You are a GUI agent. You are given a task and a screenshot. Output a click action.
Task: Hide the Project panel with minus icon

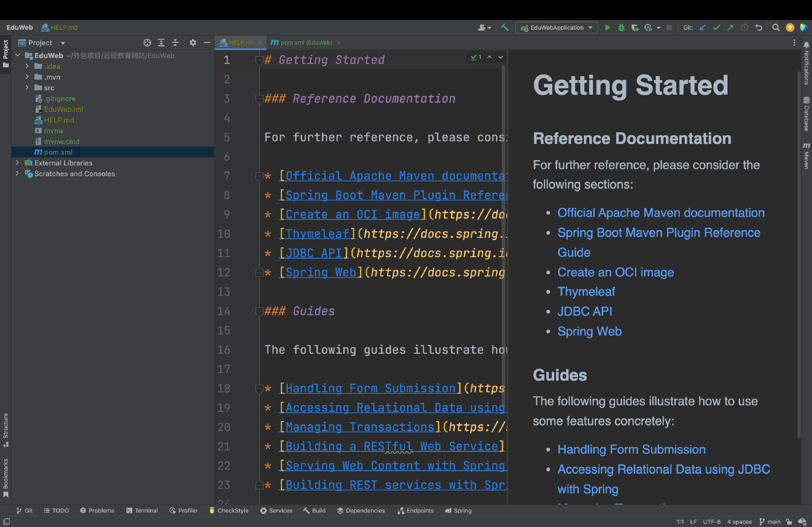[207, 43]
